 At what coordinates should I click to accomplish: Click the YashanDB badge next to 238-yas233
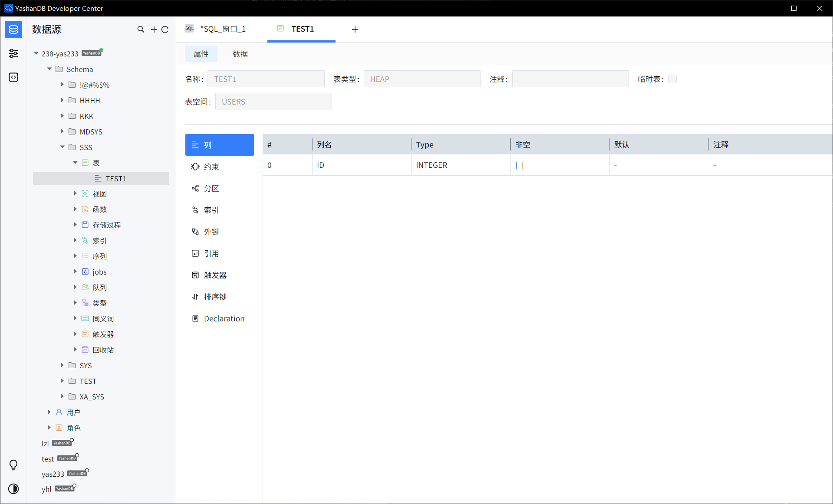tap(91, 53)
